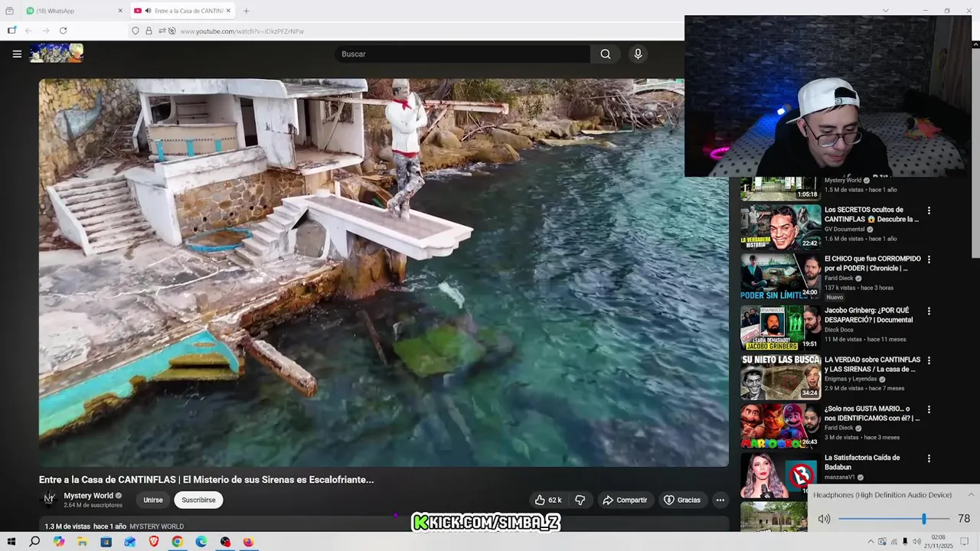Click the youtube.com address bar URL
Image resolution: width=980 pixels, height=551 pixels.
coord(242,31)
